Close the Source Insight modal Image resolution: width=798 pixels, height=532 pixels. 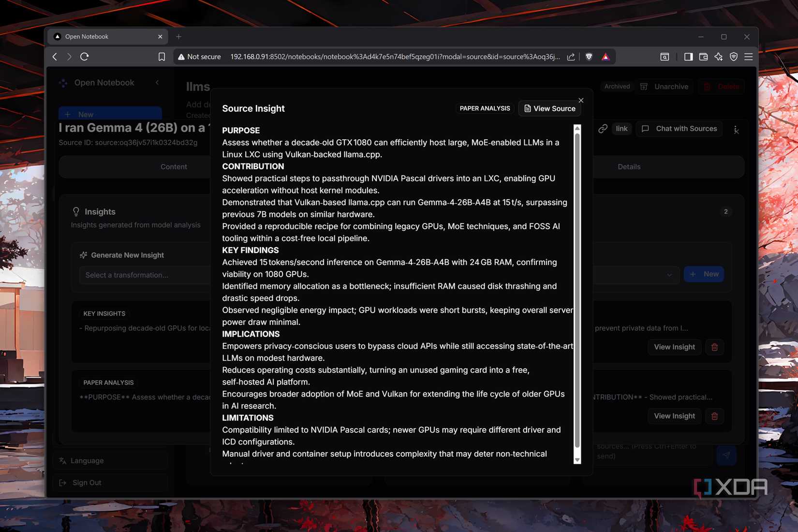(581, 100)
